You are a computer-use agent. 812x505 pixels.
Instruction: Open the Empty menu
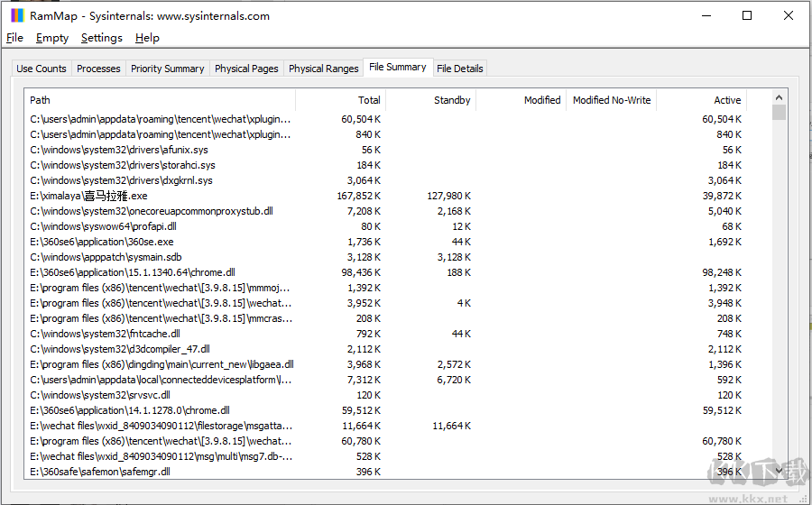52,38
